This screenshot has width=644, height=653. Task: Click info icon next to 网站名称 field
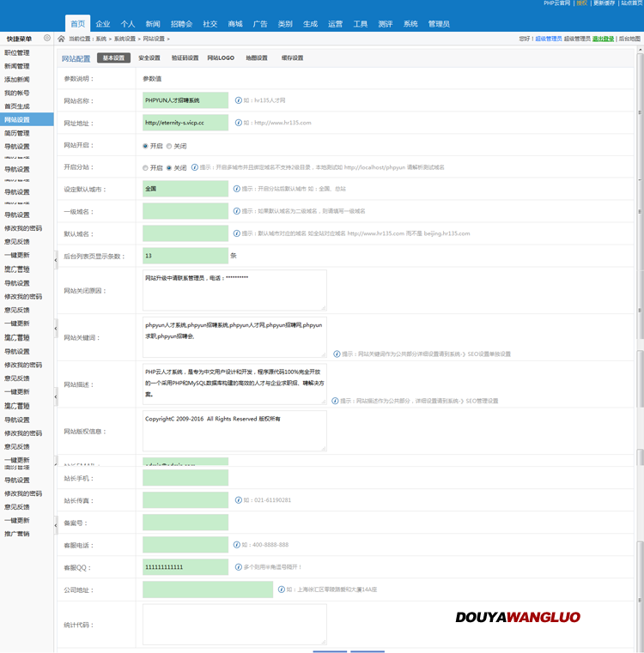pos(239,100)
